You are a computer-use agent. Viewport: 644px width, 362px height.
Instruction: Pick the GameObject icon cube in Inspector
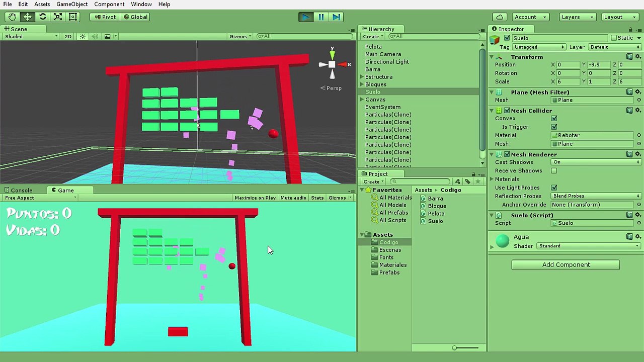pyautogui.click(x=495, y=39)
